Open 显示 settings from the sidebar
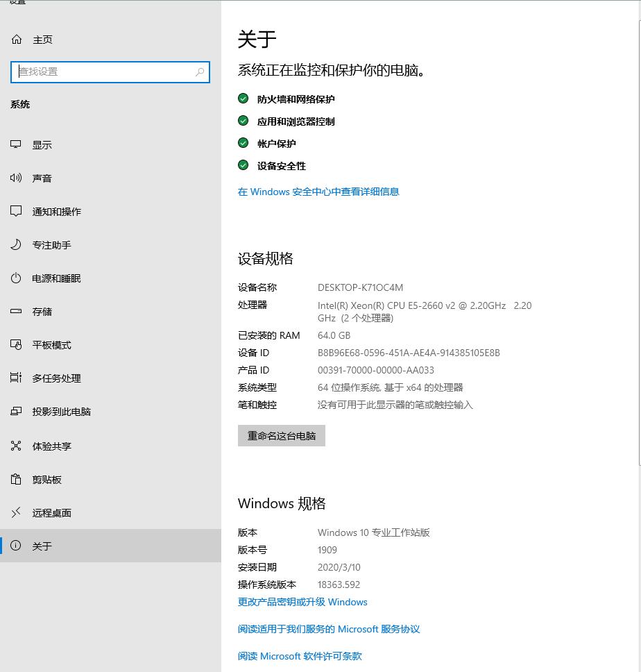 click(42, 144)
